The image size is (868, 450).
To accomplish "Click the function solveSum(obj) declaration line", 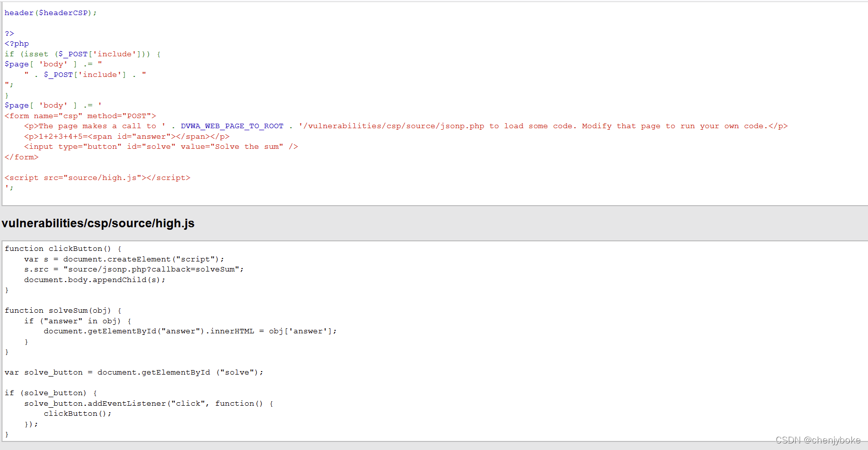I will (x=63, y=311).
